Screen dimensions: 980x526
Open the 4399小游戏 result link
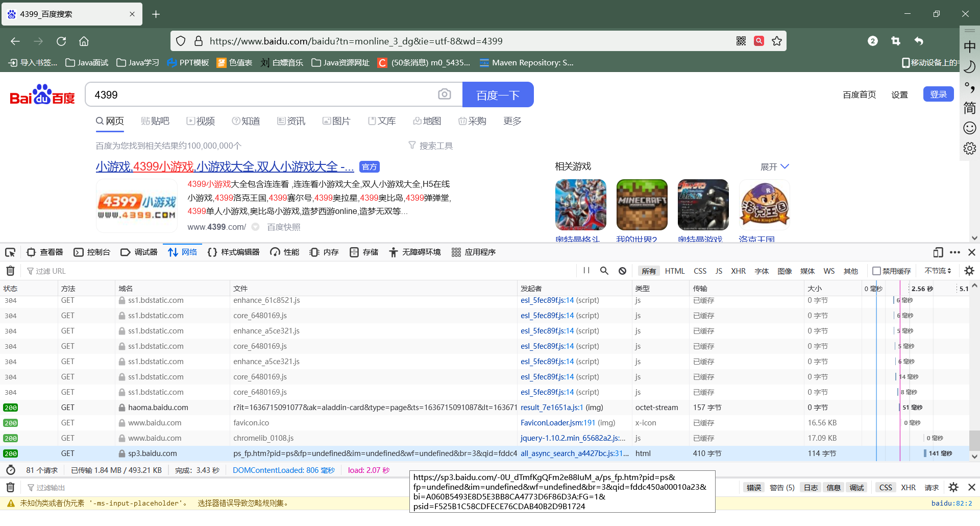225,166
